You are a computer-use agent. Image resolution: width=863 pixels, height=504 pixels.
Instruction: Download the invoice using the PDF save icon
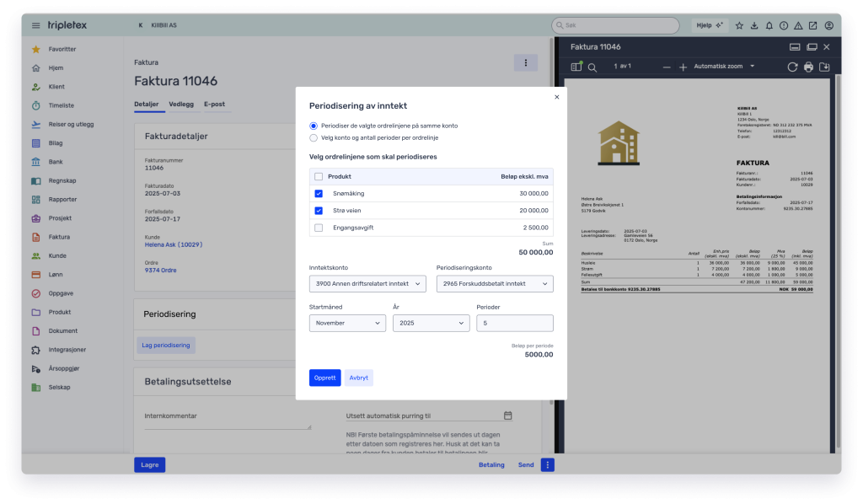tap(824, 66)
